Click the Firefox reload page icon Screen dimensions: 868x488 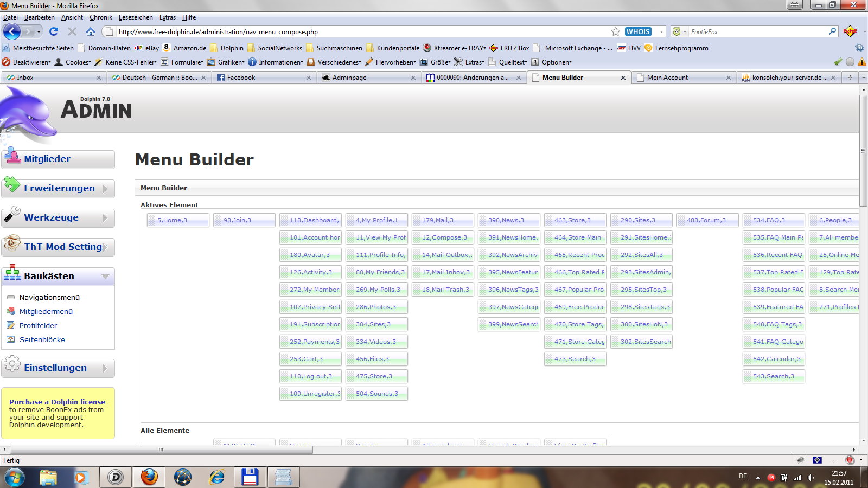pyautogui.click(x=53, y=31)
